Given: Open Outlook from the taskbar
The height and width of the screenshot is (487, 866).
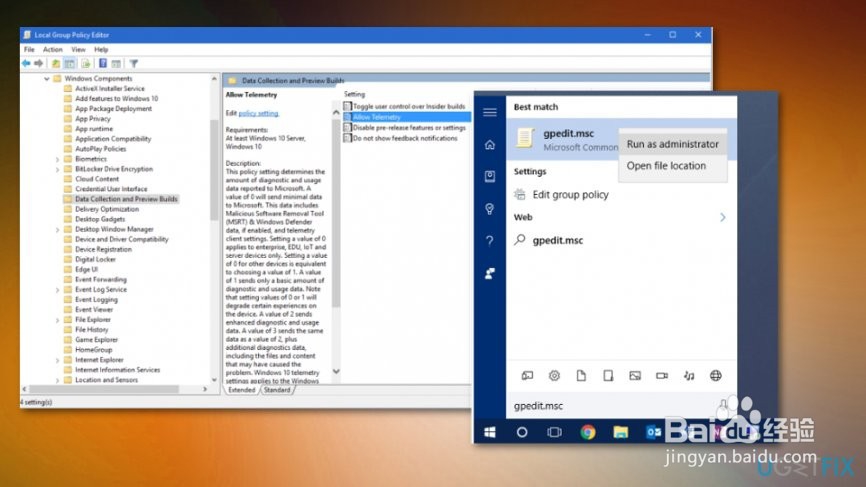Looking at the screenshot, I should tap(653, 432).
